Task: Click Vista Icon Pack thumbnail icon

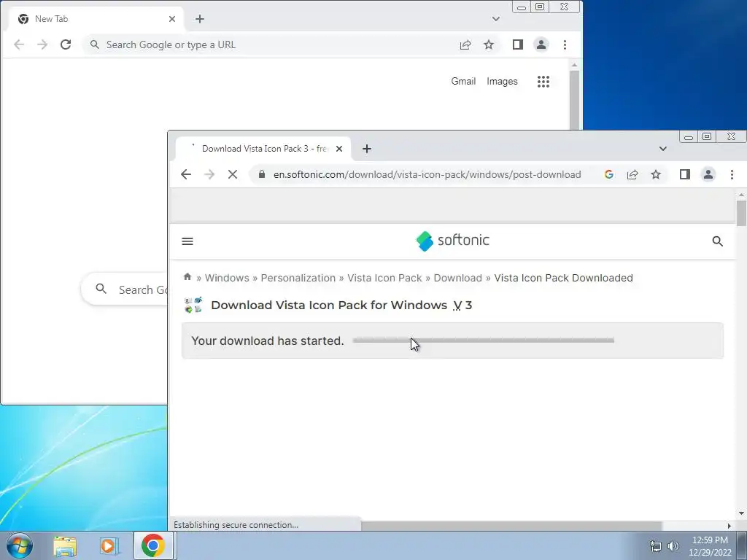Action: point(193,305)
